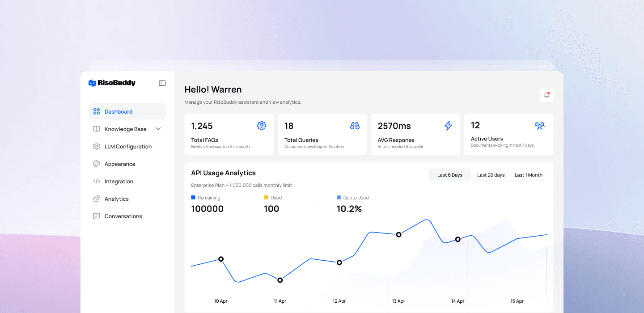Open the Integration section
The image size is (644, 313).
tap(127, 182)
